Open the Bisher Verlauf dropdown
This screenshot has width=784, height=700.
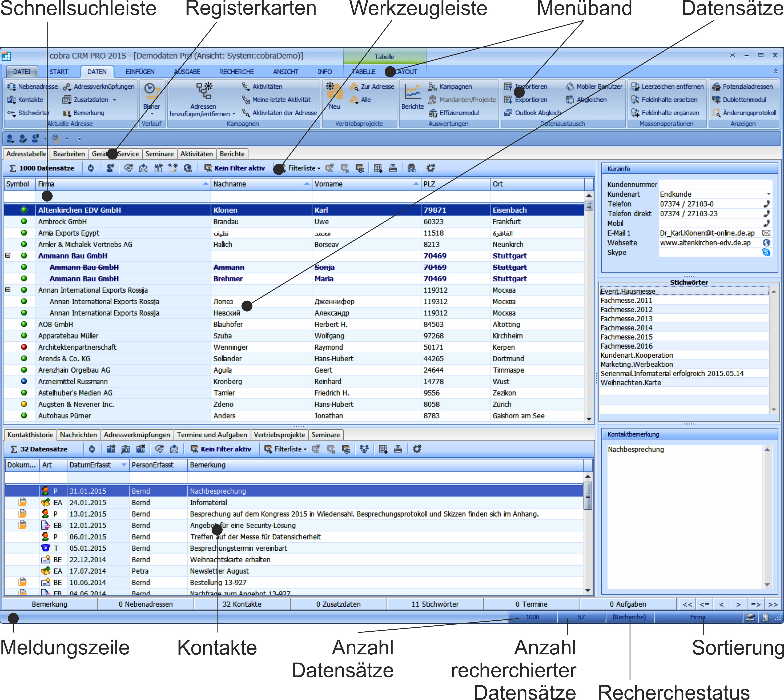click(x=152, y=114)
